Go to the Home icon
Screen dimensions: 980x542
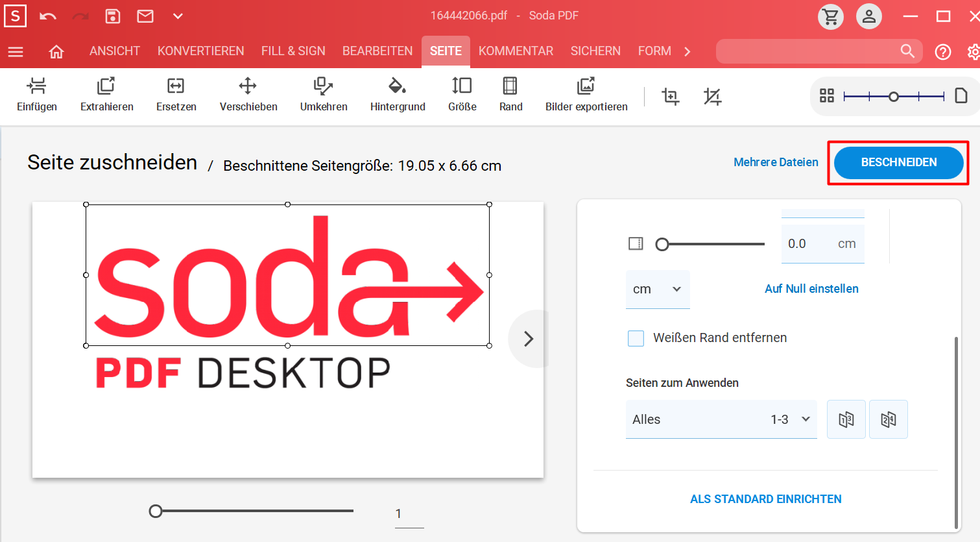coord(56,52)
